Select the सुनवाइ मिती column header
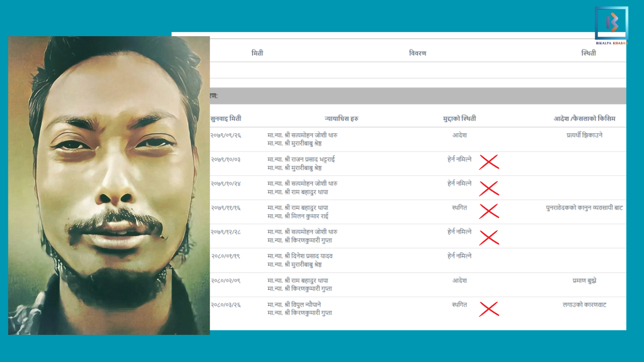The width and height of the screenshot is (644, 362). pos(225,119)
